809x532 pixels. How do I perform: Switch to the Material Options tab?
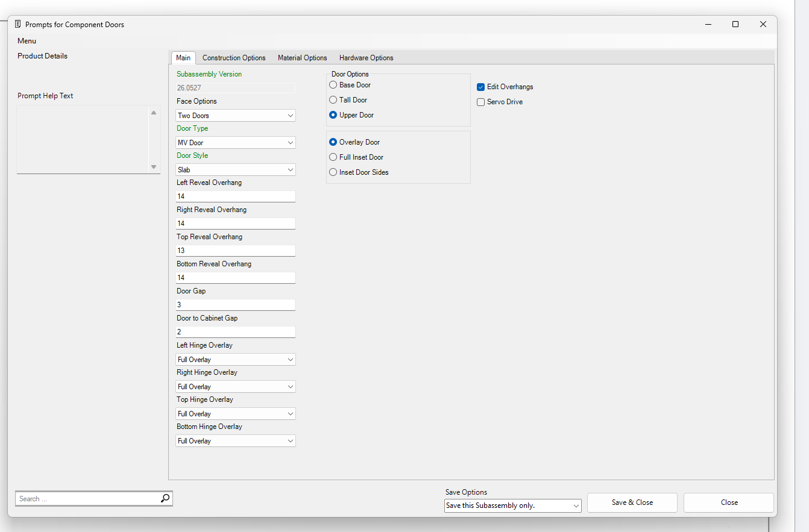303,58
